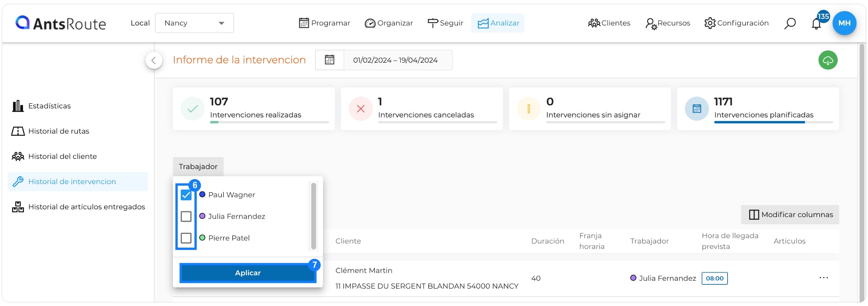
Task: Click the red X icon for canceladas
Action: [361, 108]
